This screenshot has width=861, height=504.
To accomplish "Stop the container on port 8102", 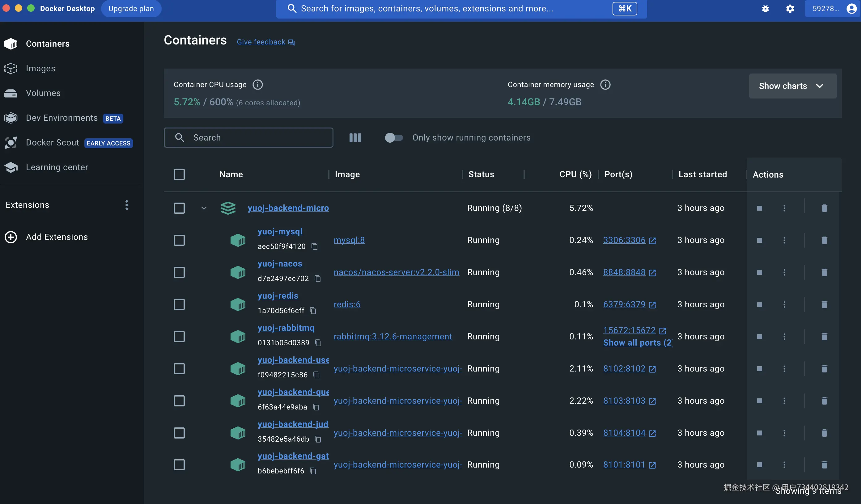I will coord(759,369).
